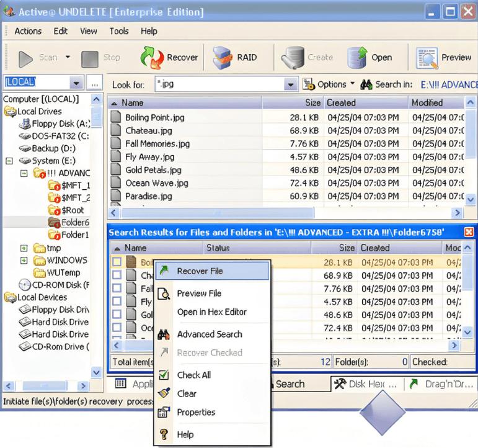Screen dimensions: 478x448
Task: Open the Look for pattern dropdown
Action: point(291,84)
